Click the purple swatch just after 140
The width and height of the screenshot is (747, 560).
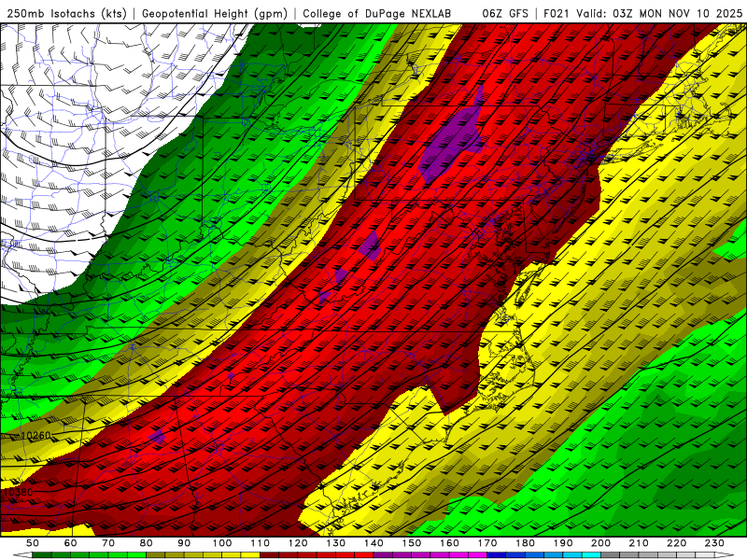click(383, 555)
